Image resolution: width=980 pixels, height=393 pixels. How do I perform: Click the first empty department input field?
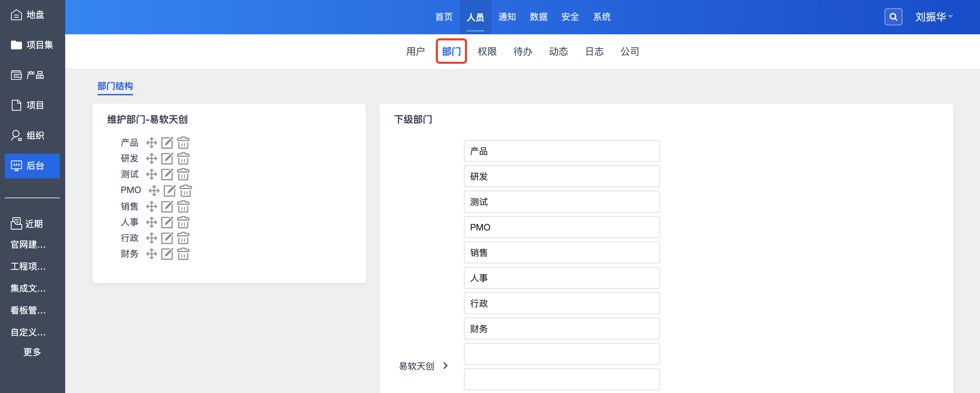pos(561,354)
